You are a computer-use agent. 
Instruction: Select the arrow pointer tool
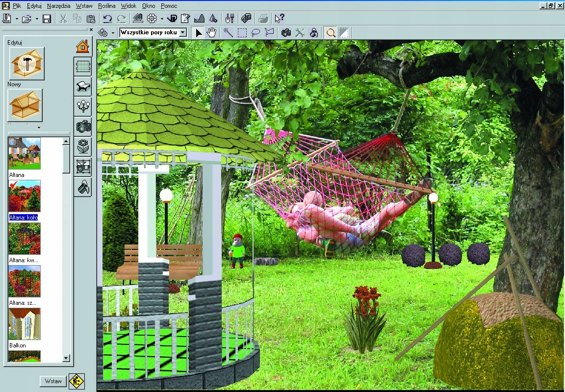[198, 33]
